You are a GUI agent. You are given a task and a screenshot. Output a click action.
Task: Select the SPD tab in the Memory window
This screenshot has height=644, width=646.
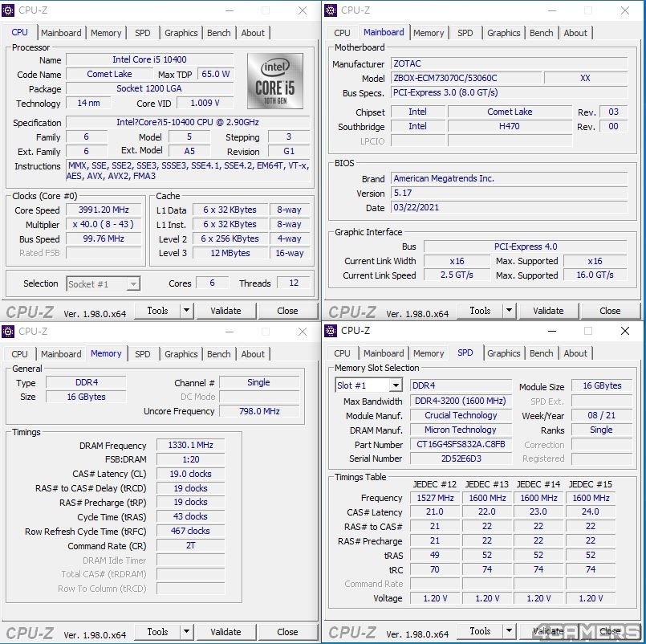(x=143, y=354)
